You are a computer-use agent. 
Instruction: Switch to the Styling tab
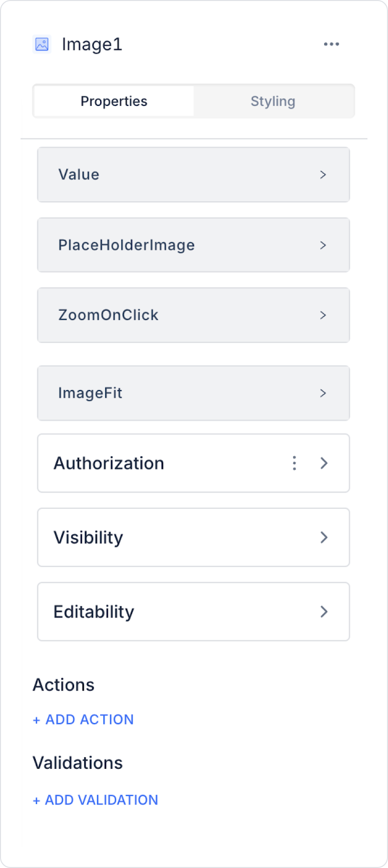click(x=273, y=101)
